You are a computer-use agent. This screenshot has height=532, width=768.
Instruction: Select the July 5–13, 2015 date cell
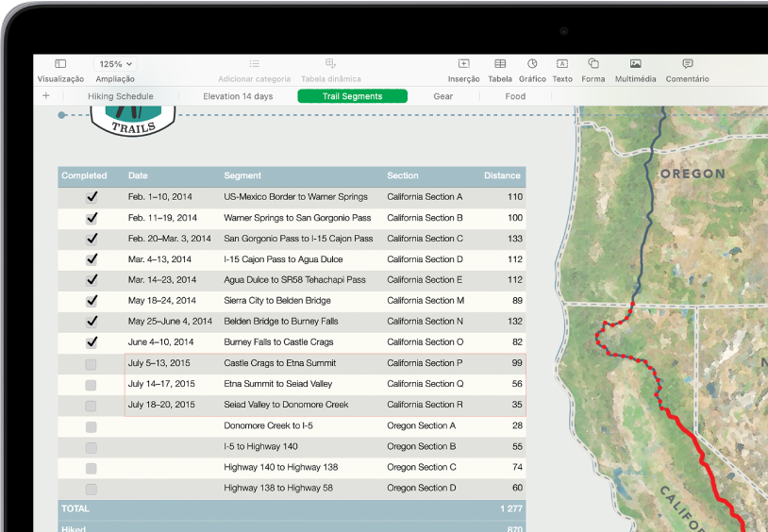click(x=159, y=363)
